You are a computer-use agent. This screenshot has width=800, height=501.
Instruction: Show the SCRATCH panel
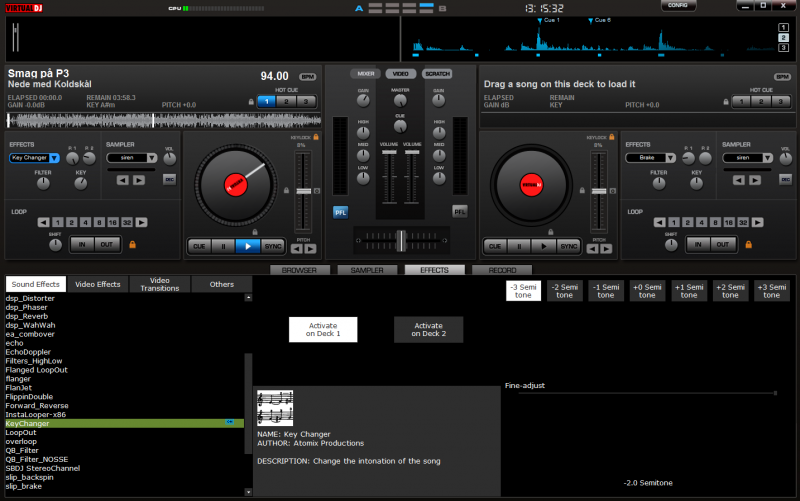[x=437, y=74]
